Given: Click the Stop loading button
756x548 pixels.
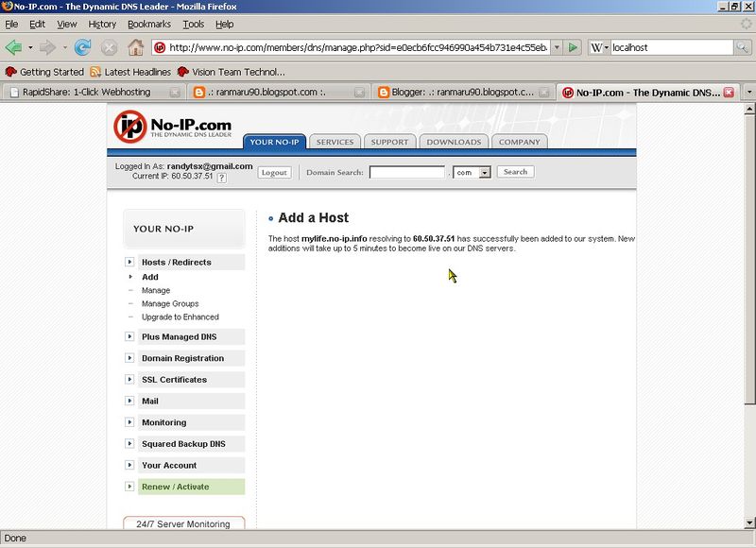Looking at the screenshot, I should pos(109,47).
